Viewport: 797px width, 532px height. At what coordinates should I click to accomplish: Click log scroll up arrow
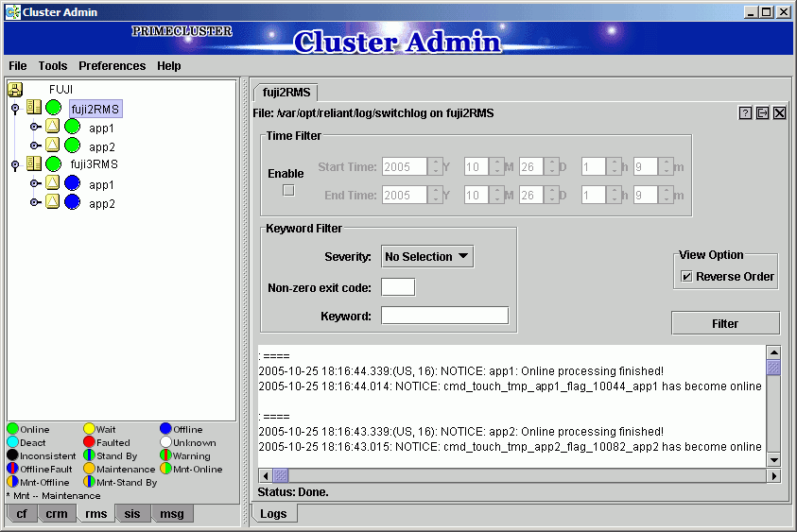[x=773, y=352]
